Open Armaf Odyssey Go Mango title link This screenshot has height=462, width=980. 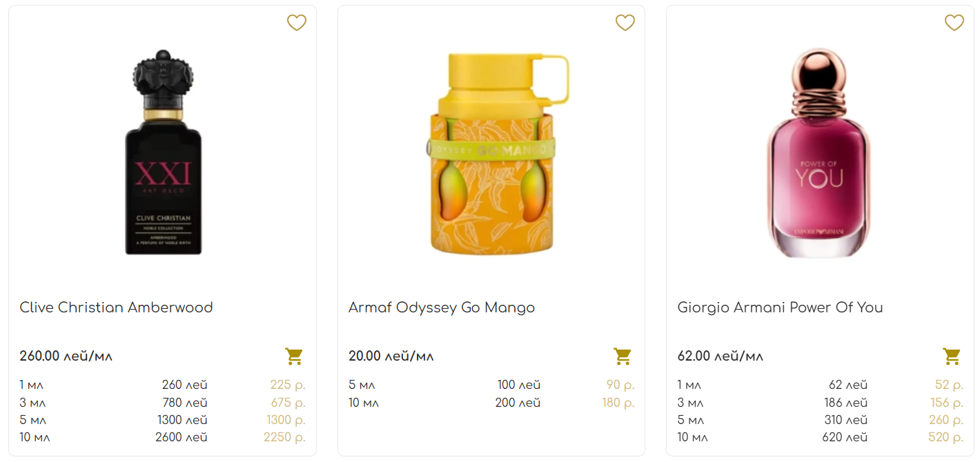click(442, 308)
